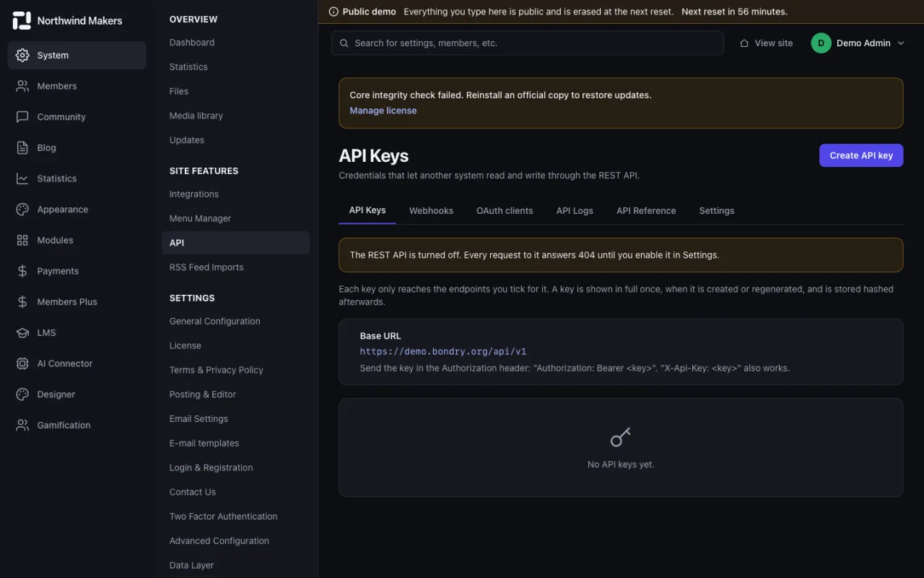Click the 'Next reset in 56 minutes.' text

click(x=734, y=12)
